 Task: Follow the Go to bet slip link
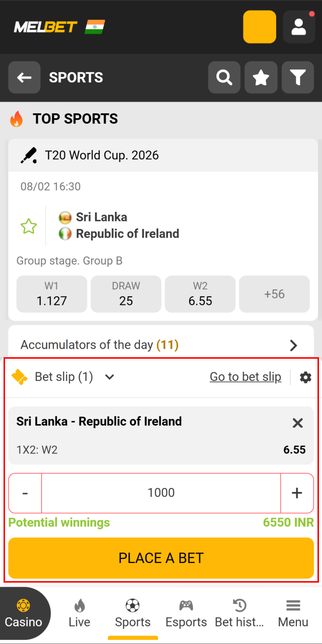[246, 377]
